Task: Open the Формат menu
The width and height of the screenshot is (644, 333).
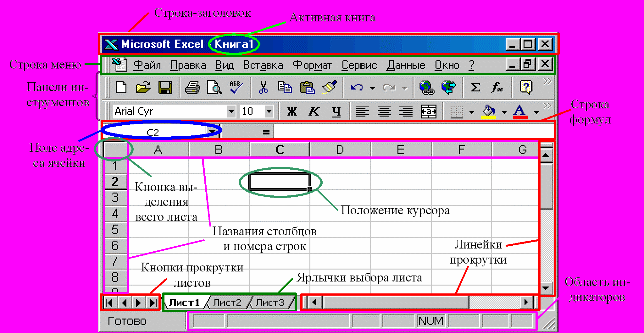Action: (312, 65)
